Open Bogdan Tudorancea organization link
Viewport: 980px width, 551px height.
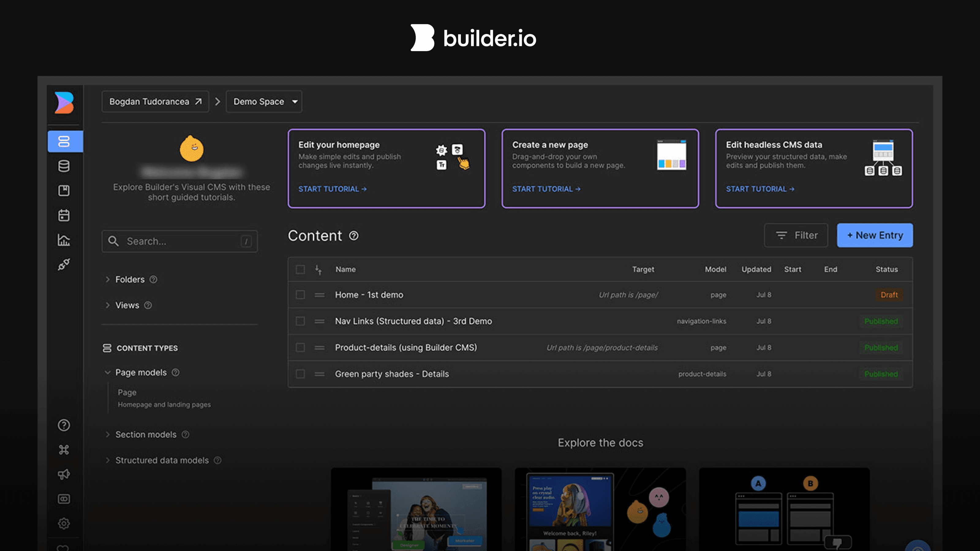click(x=155, y=102)
